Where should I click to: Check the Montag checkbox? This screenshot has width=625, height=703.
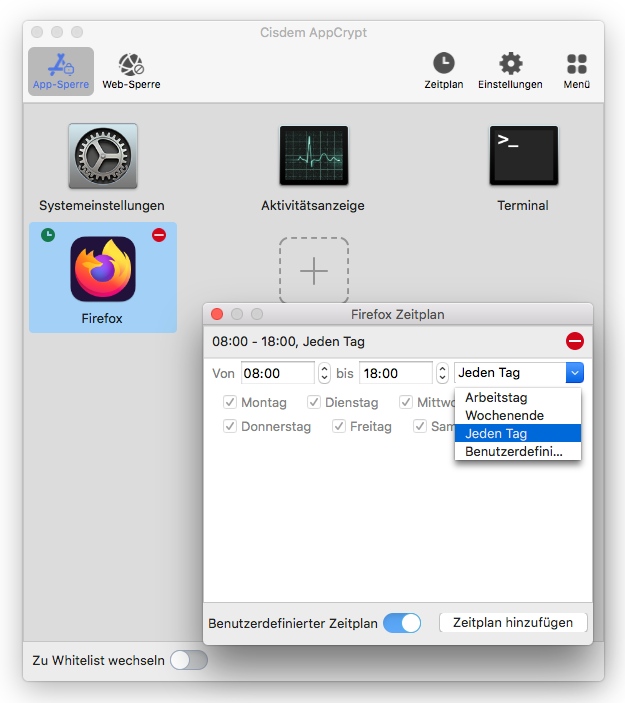pyautogui.click(x=230, y=402)
